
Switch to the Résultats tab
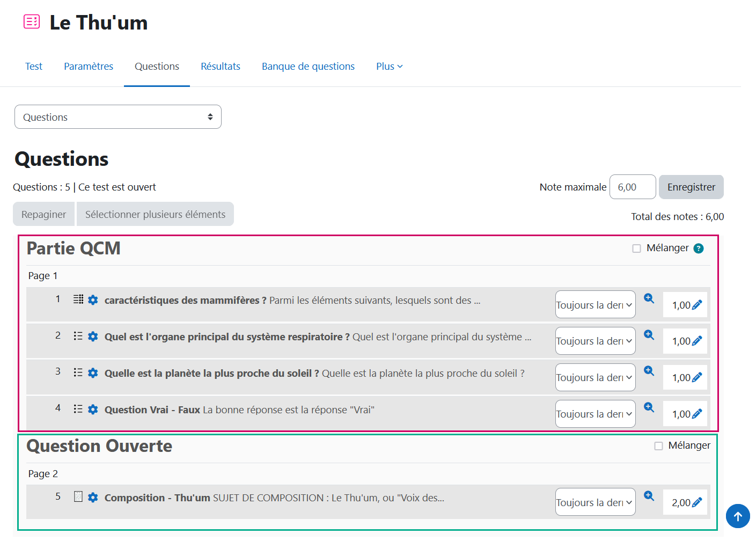click(221, 67)
